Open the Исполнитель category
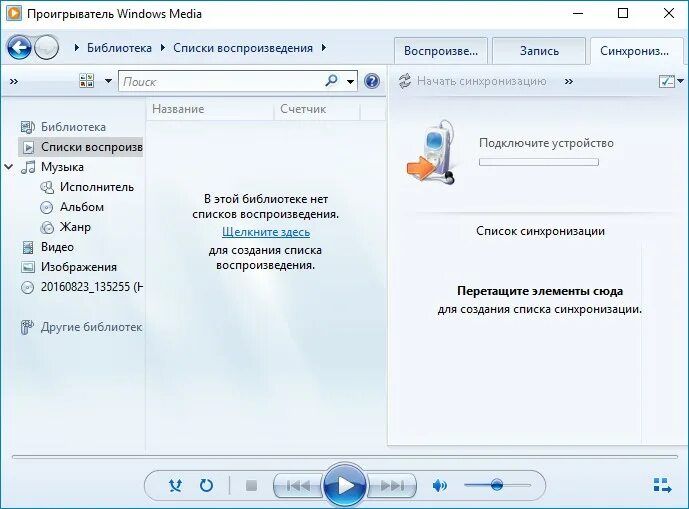The width and height of the screenshot is (689, 509). pos(97,187)
